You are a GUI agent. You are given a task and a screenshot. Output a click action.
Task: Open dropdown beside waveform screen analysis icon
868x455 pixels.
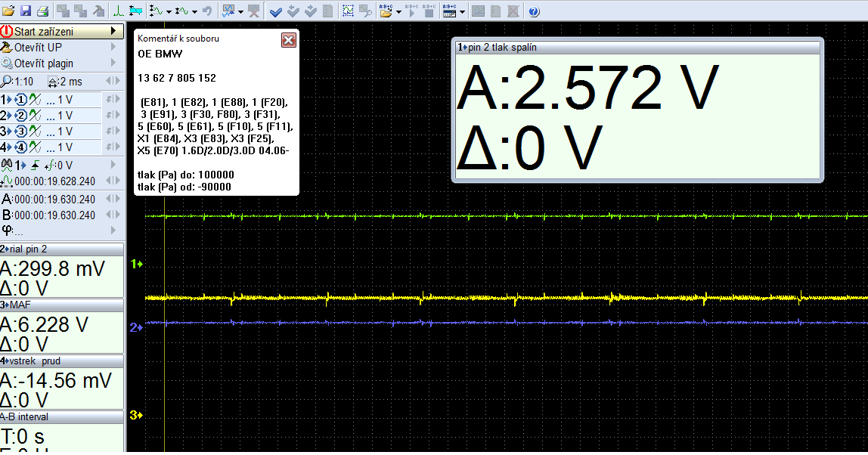(240, 11)
